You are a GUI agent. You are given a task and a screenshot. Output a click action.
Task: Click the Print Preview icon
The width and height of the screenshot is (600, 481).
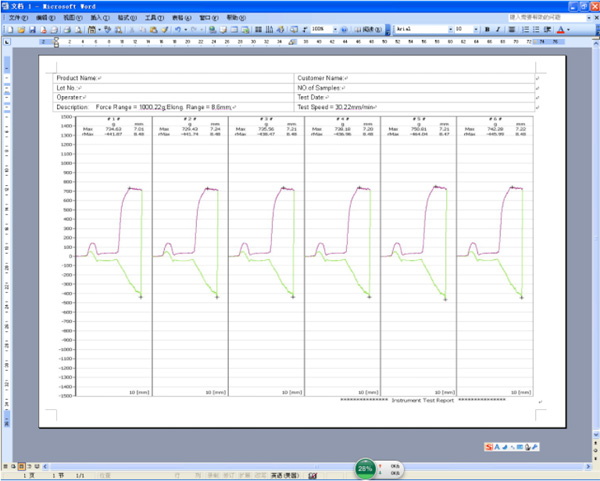coord(76,30)
